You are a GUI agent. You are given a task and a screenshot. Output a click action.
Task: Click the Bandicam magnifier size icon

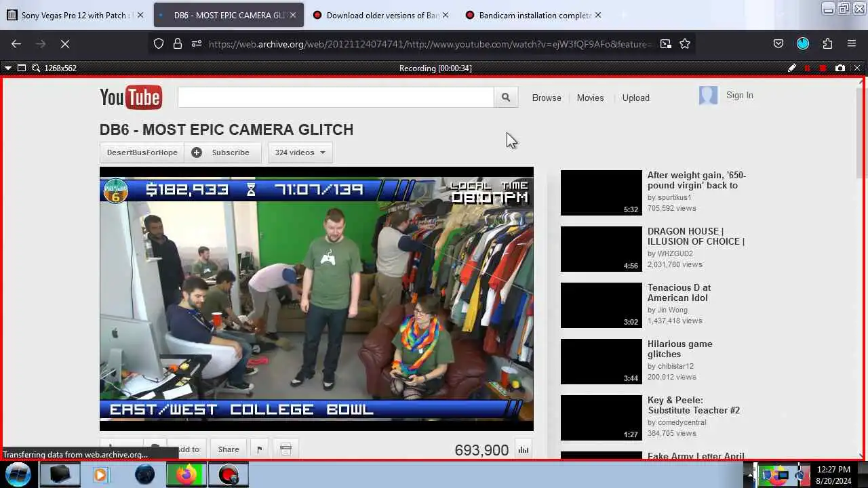36,68
